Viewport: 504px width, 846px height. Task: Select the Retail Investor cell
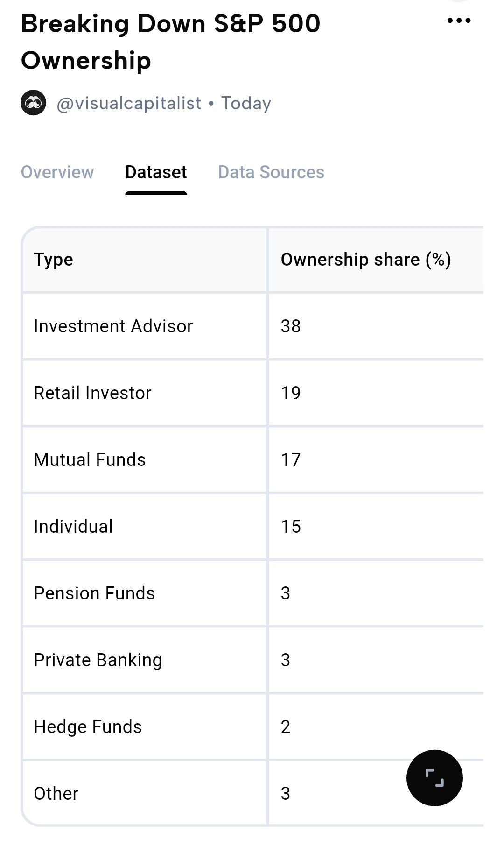coord(145,393)
